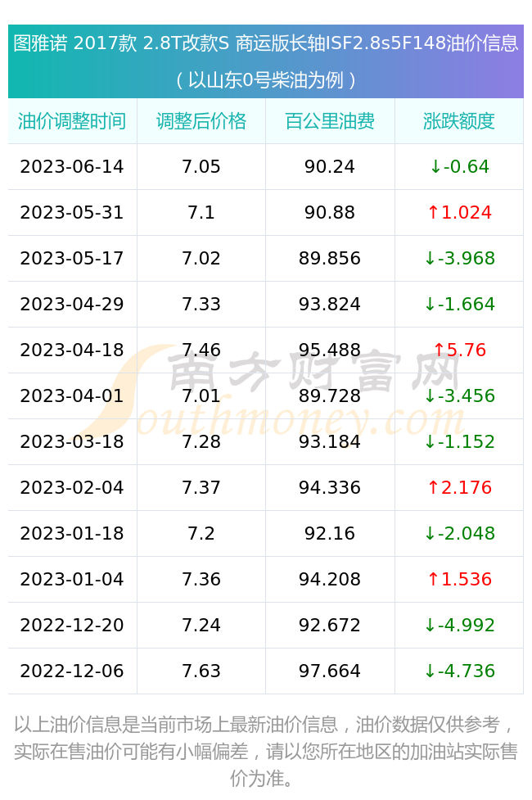Click the red change value ↑1.024
Image resolution: width=532 pixels, height=800 pixels.
point(460,213)
